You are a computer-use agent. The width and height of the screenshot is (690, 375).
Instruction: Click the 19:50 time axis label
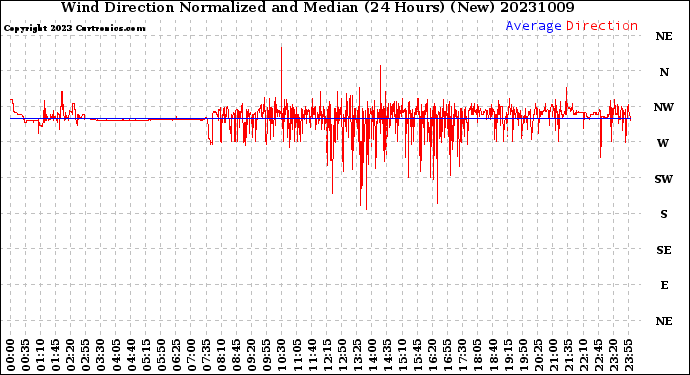[x=523, y=355]
